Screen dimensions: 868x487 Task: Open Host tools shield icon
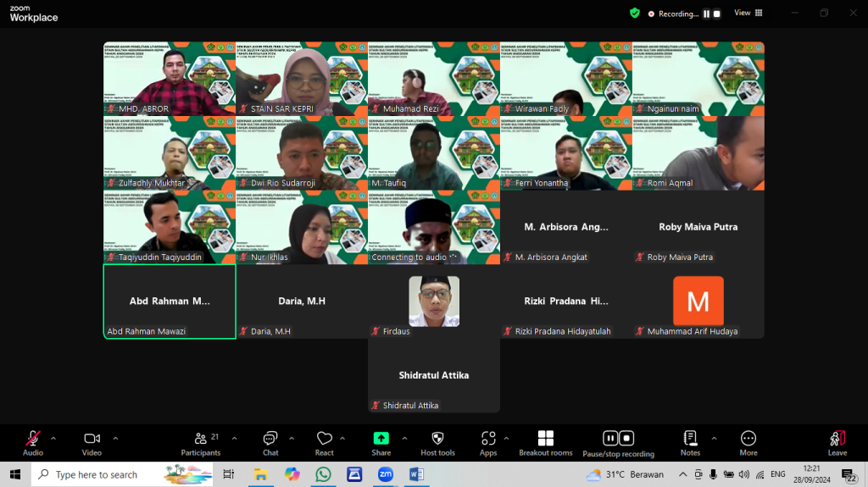pos(437,444)
